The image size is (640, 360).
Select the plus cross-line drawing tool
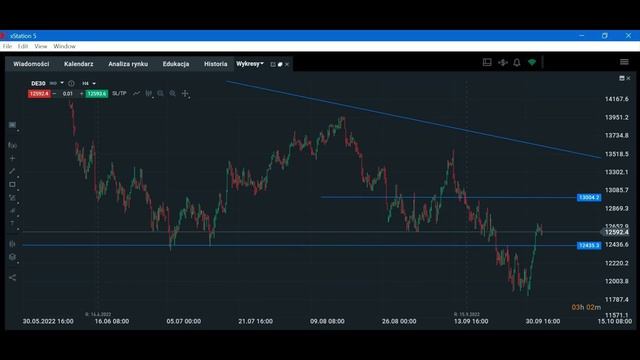tap(12, 158)
